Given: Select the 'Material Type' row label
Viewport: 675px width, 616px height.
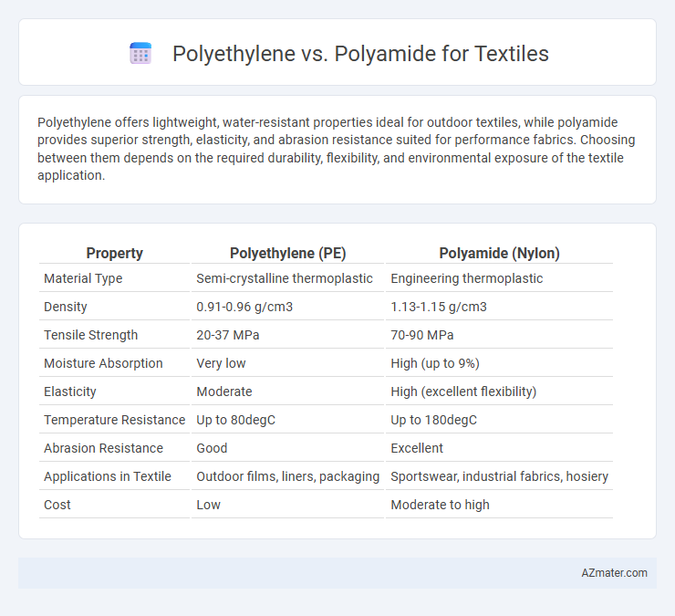Looking at the screenshot, I should pos(83,278).
